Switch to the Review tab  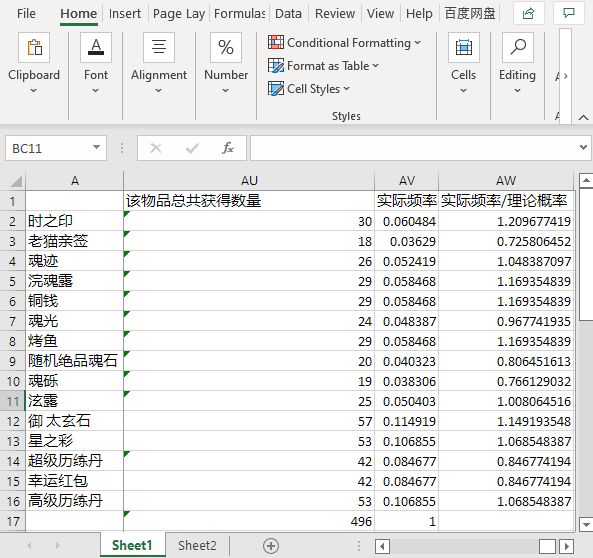tap(335, 14)
